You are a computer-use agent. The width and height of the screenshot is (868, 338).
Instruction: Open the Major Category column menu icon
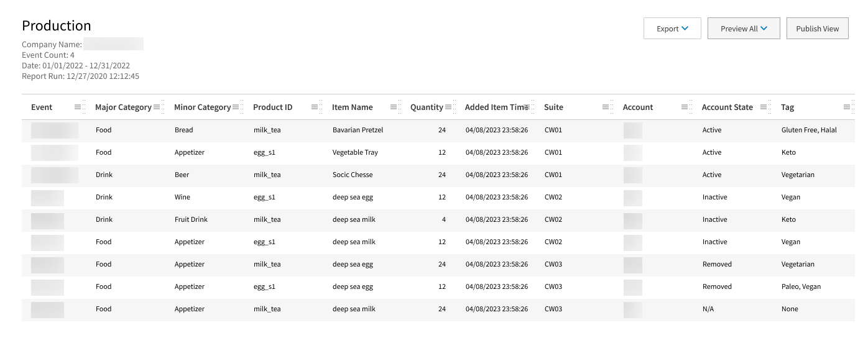[157, 107]
